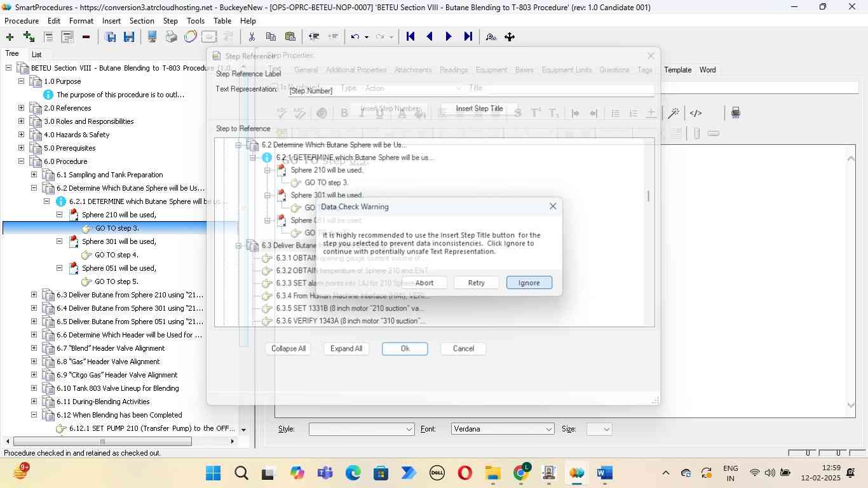This screenshot has height=488, width=868.
Task: Switch to the Word tab
Action: [x=707, y=70]
